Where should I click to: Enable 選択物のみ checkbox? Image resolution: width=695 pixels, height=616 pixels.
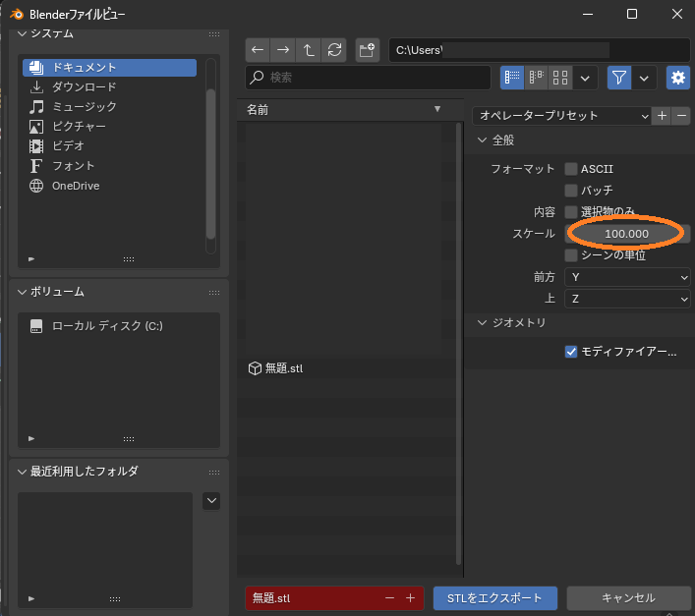(571, 212)
